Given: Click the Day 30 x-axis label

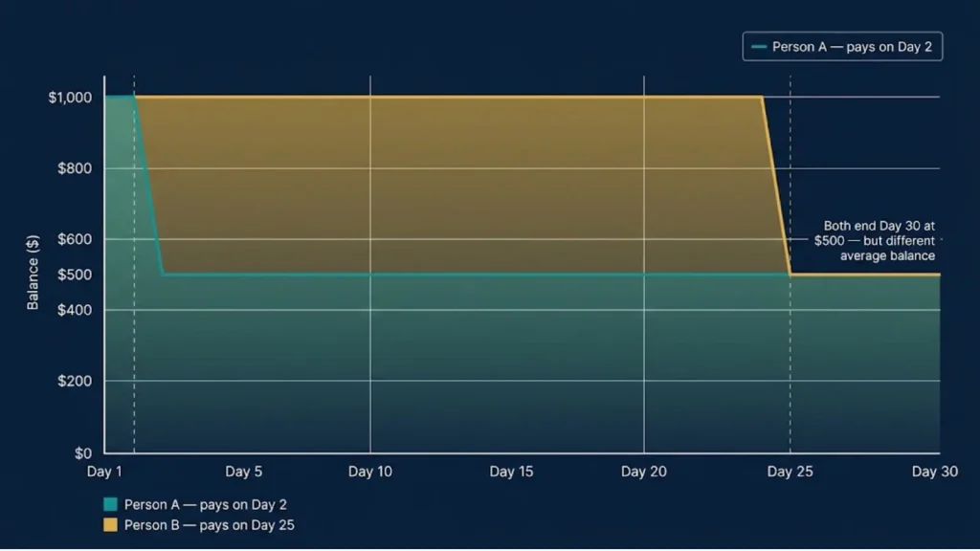Looking at the screenshot, I should [934, 472].
